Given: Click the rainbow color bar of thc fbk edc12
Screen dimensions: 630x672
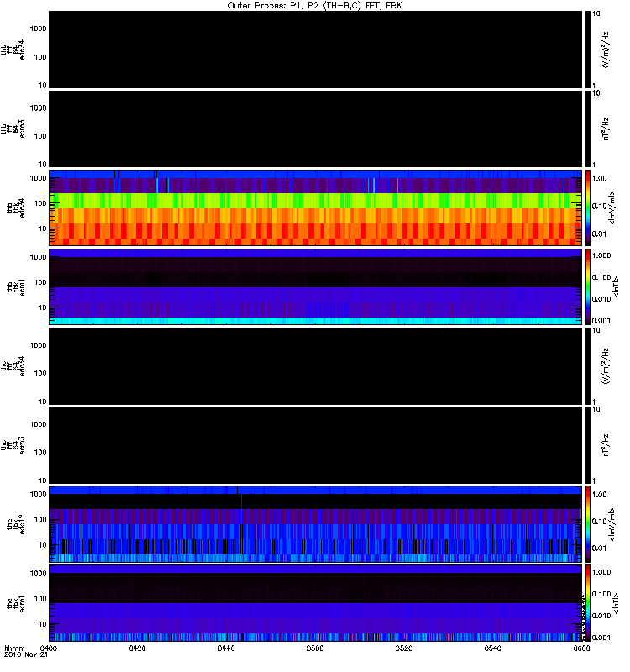Looking at the screenshot, I should point(587,524).
